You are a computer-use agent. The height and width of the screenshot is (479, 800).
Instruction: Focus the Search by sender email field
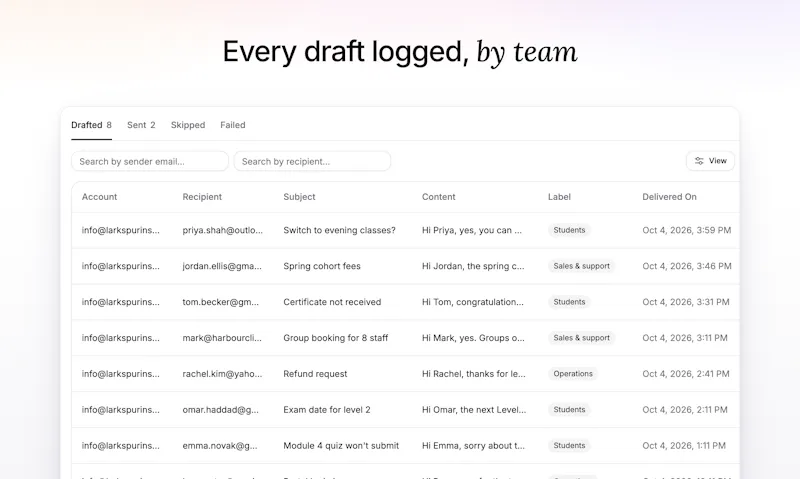click(150, 161)
